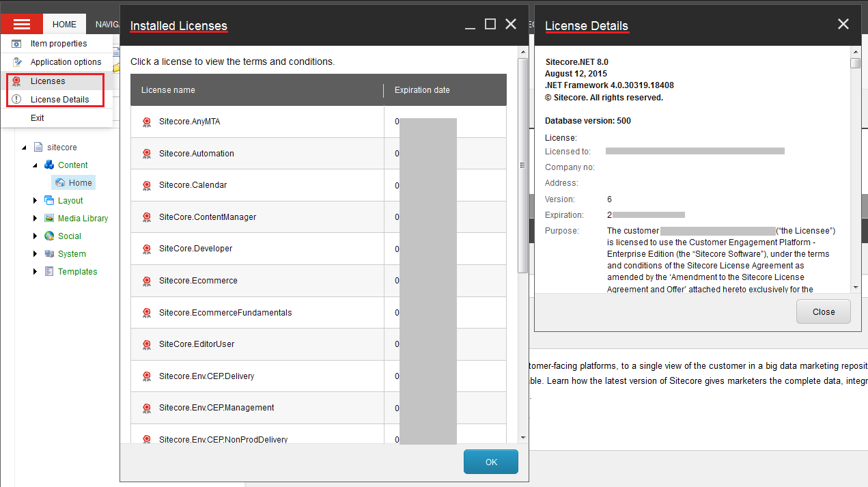Expand the Templates tree node
This screenshot has height=487, width=868.
pyautogui.click(x=36, y=272)
